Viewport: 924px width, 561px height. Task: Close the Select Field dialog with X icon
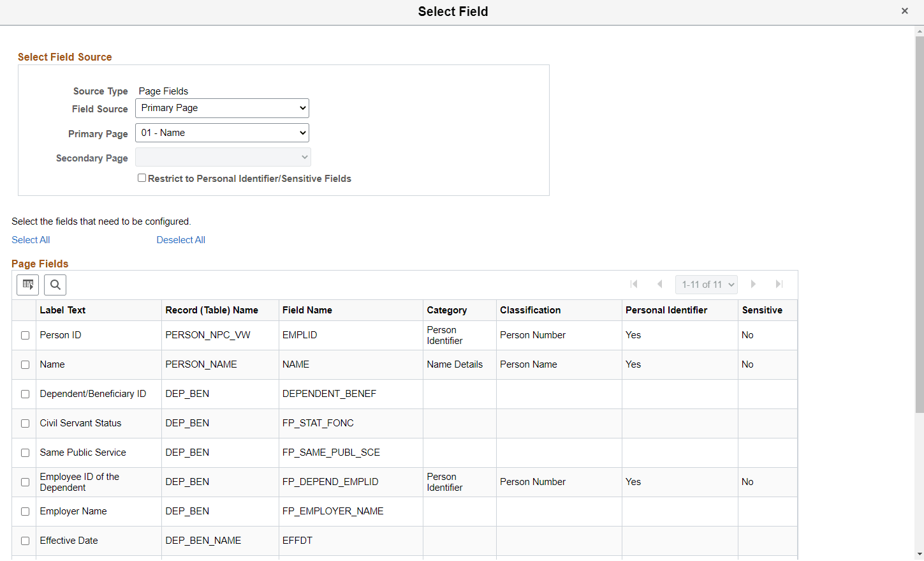pos(904,11)
